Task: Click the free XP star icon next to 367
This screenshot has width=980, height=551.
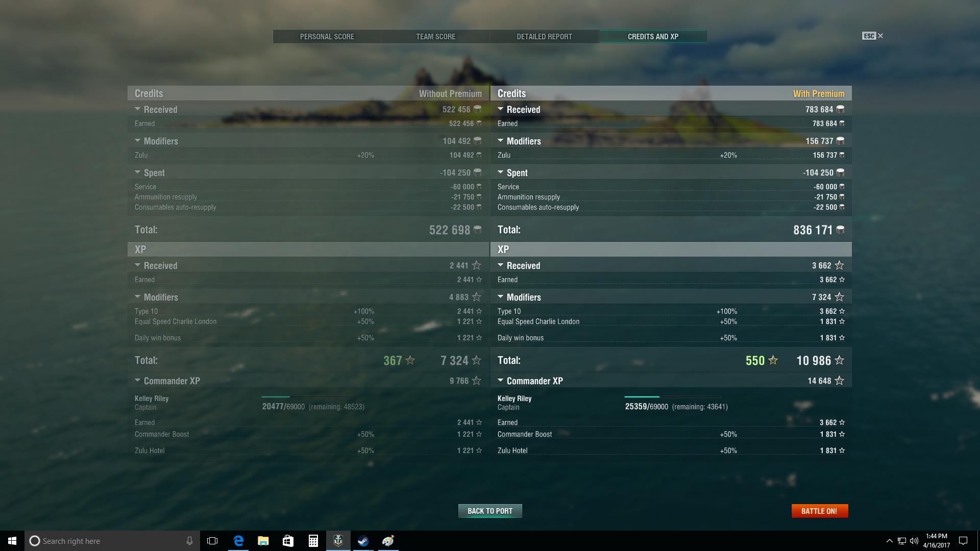Action: pos(410,360)
